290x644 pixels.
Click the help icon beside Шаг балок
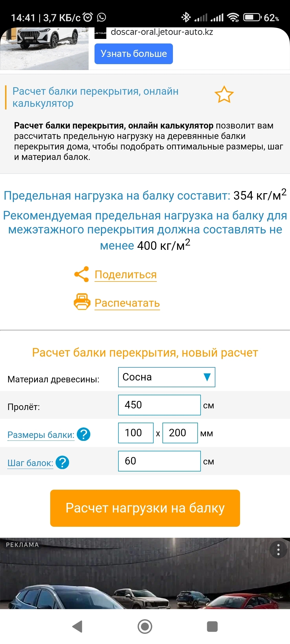pyautogui.click(x=62, y=462)
